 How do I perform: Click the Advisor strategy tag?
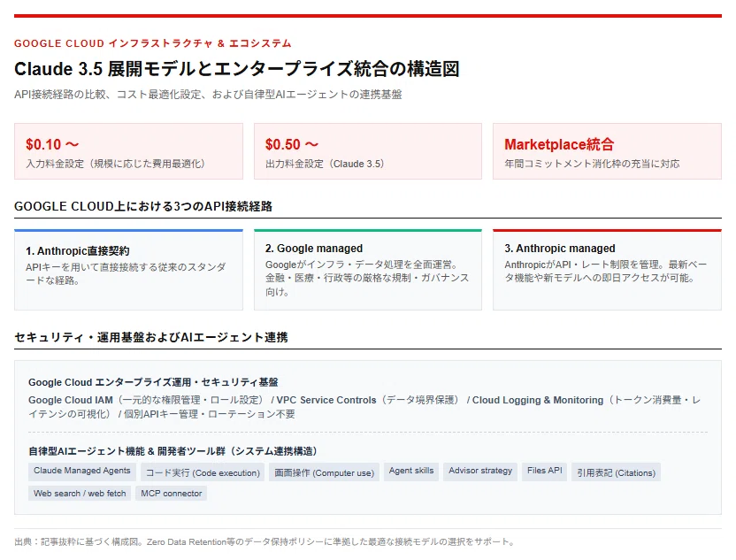coord(480,471)
